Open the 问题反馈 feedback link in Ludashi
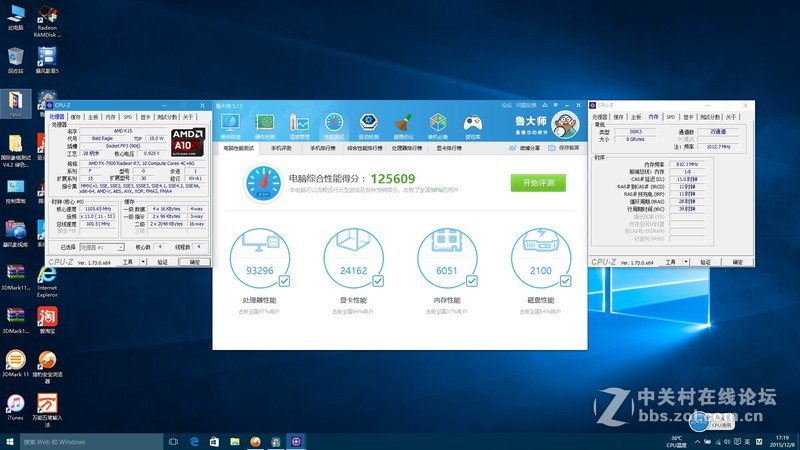This screenshot has height=450, width=800. pyautogui.click(x=526, y=106)
